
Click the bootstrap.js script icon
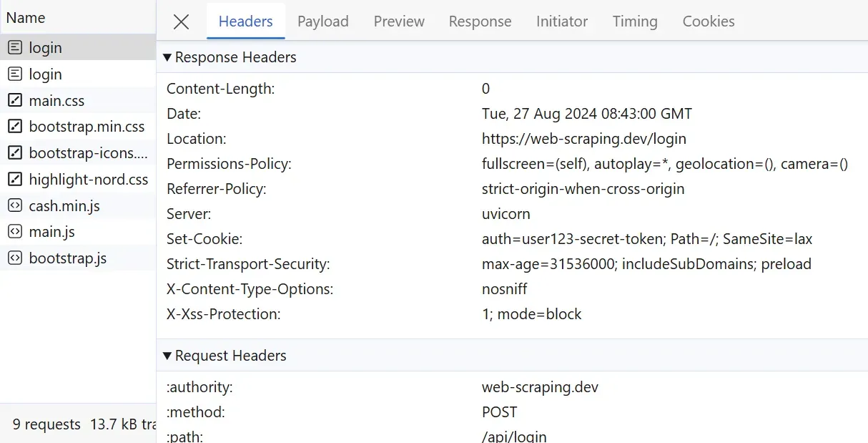(x=16, y=258)
